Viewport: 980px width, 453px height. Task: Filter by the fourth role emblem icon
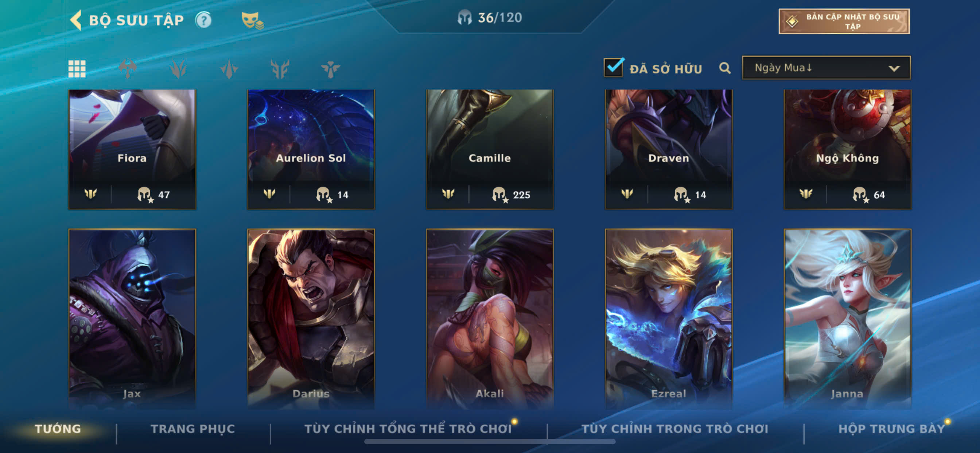(x=280, y=69)
